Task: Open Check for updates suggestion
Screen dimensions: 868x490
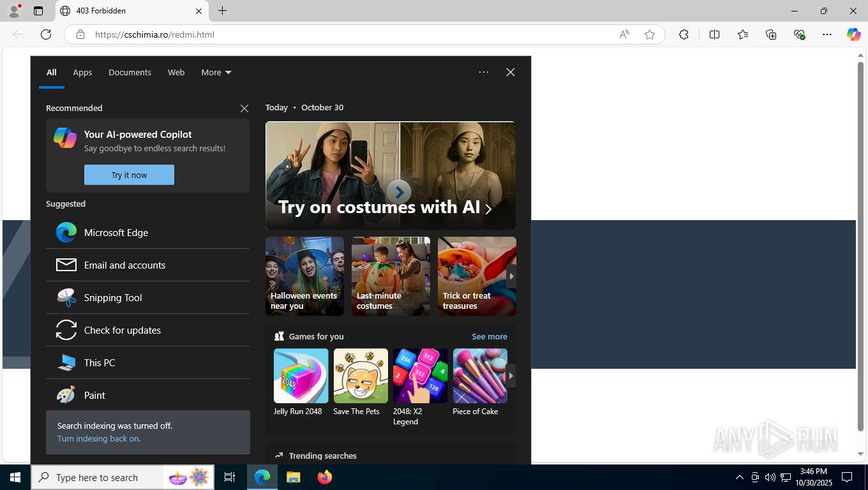Action: tap(147, 330)
